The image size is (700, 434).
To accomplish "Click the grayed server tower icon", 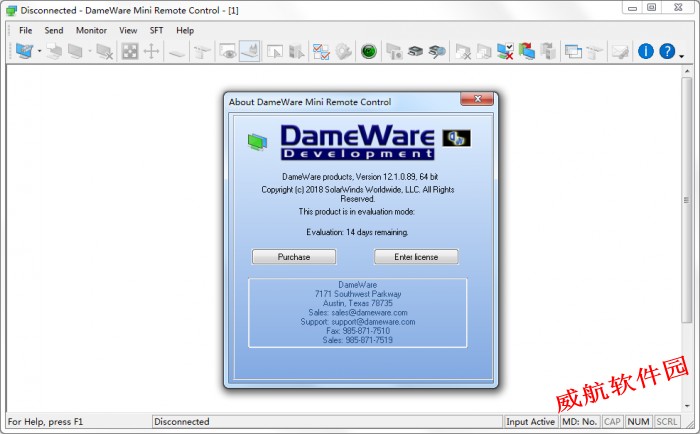I will [x=548, y=51].
